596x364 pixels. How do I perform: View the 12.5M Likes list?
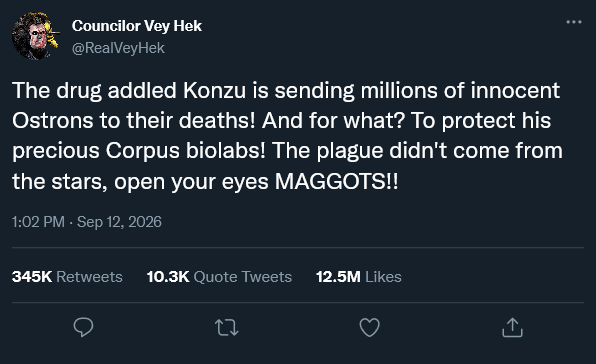[x=359, y=277]
